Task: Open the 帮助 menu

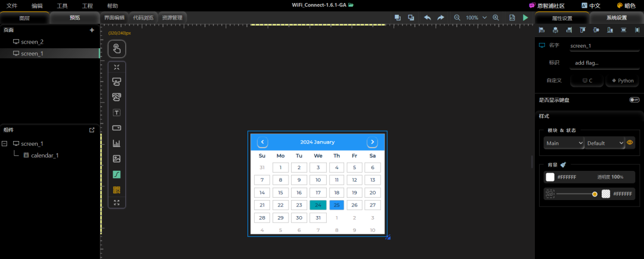Action: [x=112, y=6]
